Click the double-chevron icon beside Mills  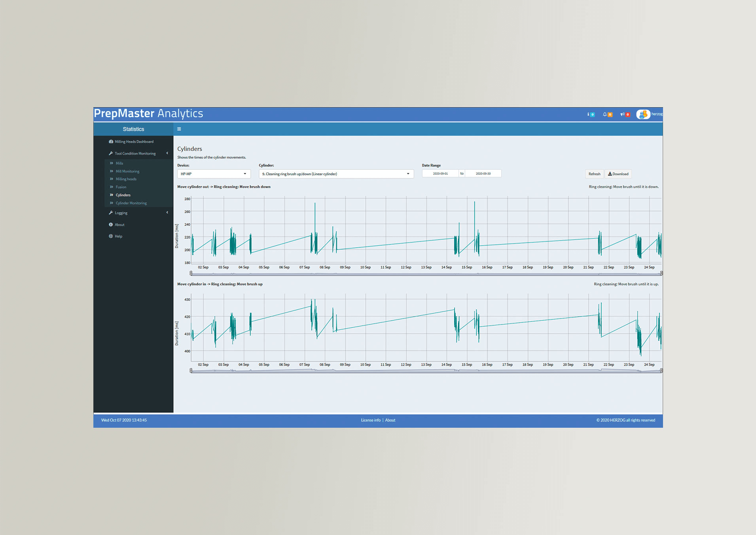112,163
